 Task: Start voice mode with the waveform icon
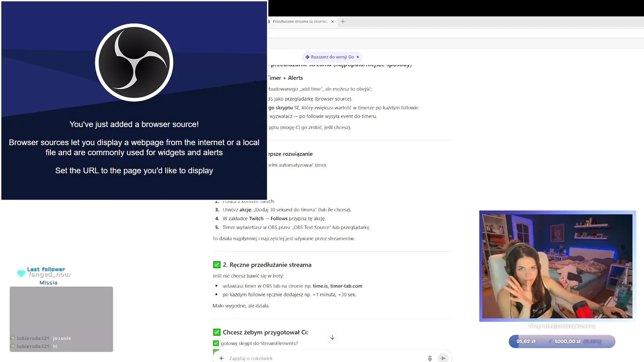pos(443,358)
